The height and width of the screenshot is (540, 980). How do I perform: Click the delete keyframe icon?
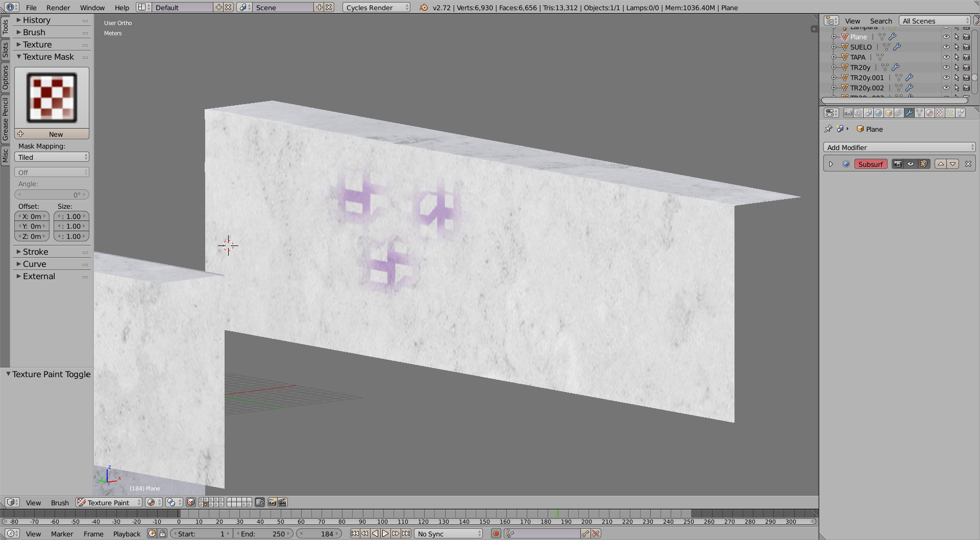596,534
